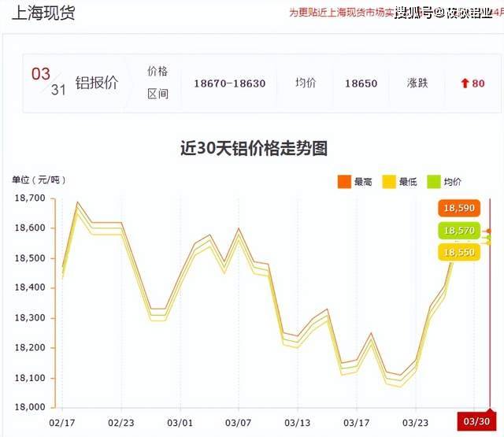Toggle the 均价 legend green swatch
The width and height of the screenshot is (504, 437).
click(x=434, y=182)
